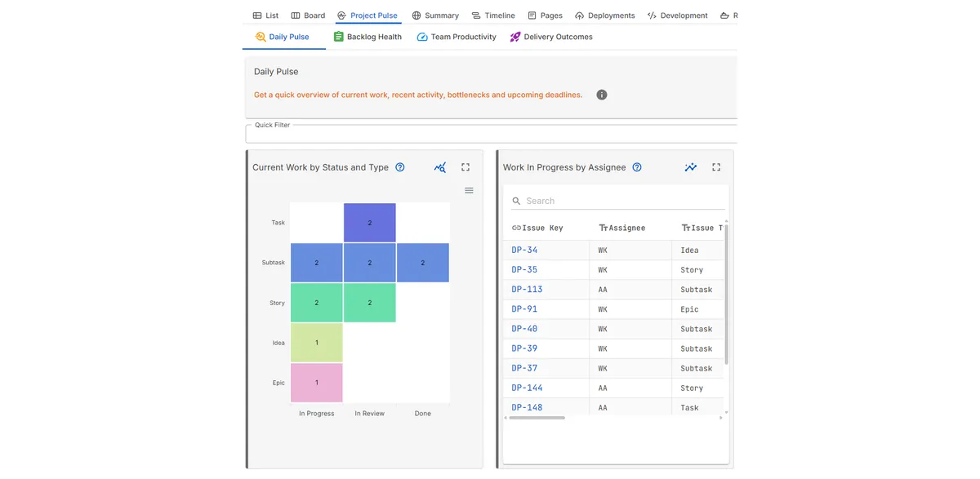
Task: Select the Daily Pulse sub-tab
Action: point(283,37)
